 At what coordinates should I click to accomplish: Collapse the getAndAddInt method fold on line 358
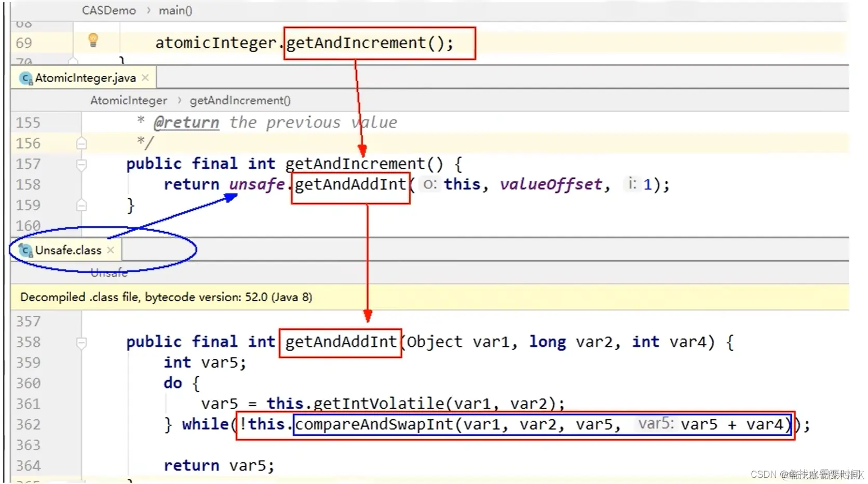tap(82, 343)
